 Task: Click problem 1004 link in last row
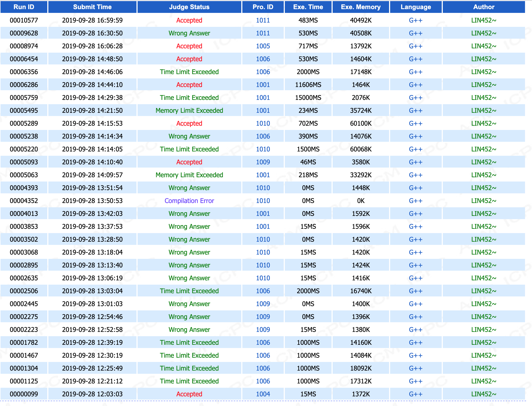(x=263, y=394)
